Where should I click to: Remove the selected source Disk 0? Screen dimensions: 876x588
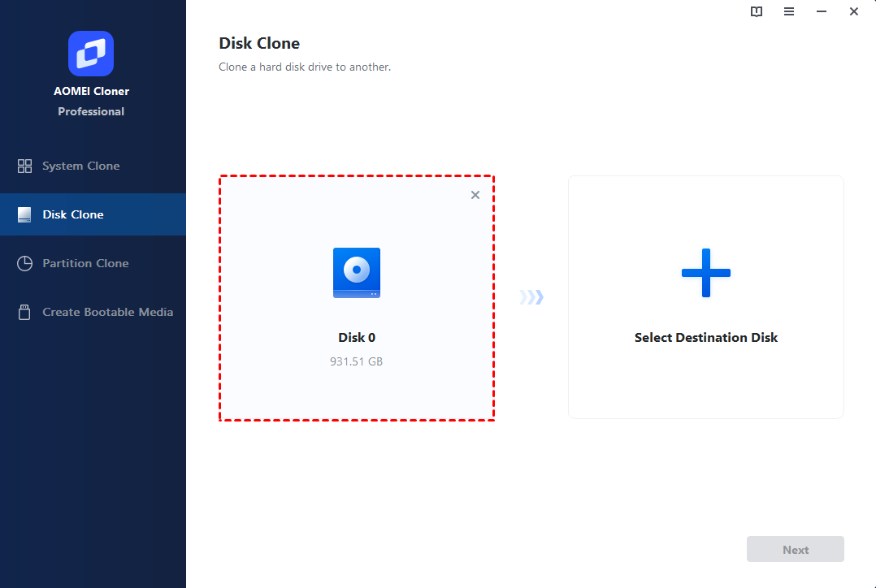(475, 195)
